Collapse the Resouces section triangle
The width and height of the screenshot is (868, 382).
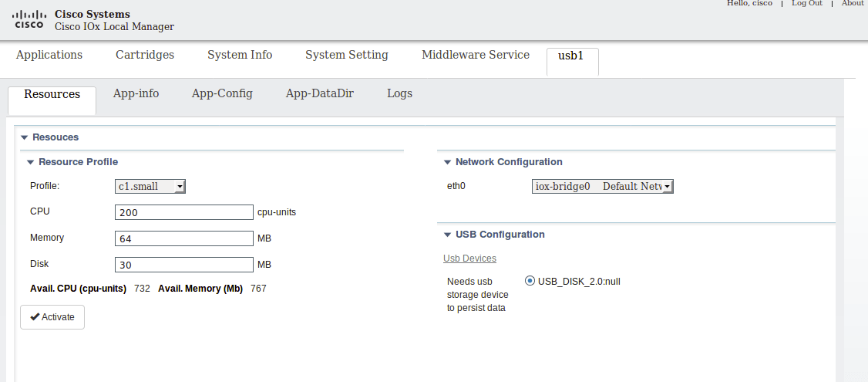[25, 137]
